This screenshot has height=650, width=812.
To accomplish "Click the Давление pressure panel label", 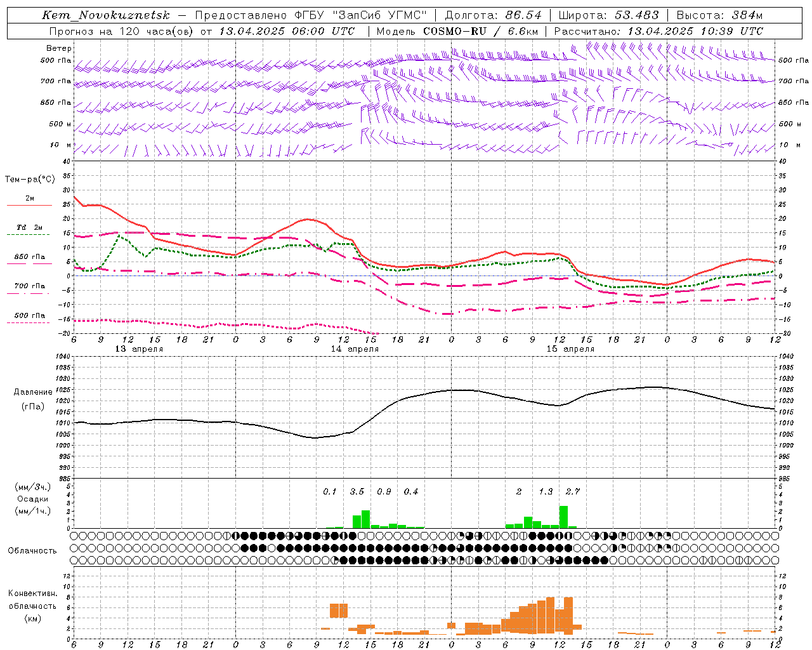I will (x=33, y=392).
